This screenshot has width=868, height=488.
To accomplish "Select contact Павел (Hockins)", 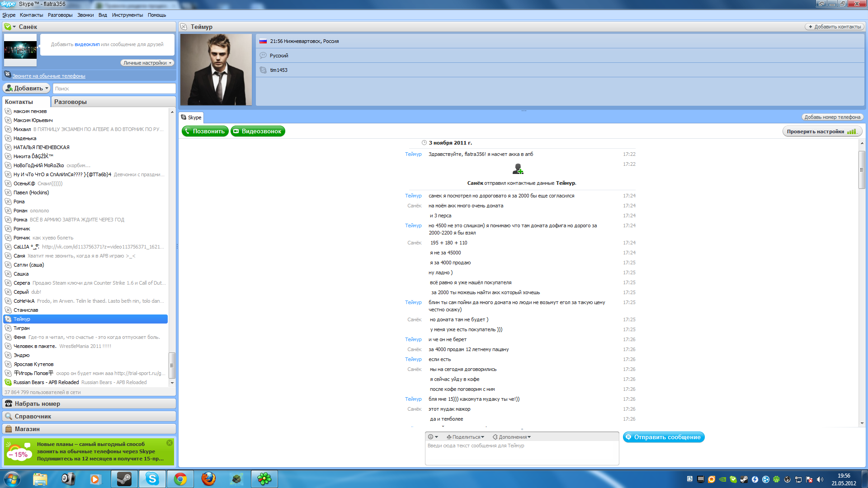I will [x=85, y=192].
